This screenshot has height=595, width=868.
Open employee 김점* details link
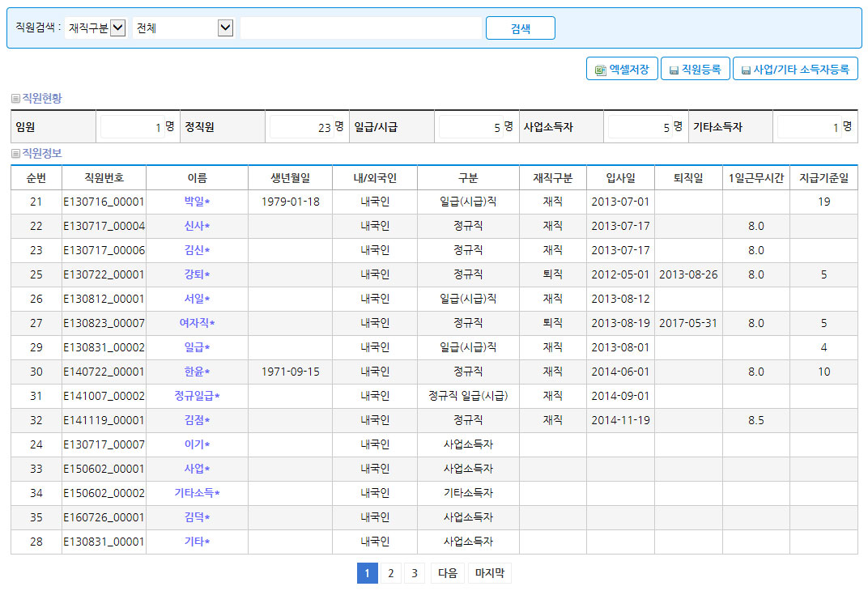point(197,421)
